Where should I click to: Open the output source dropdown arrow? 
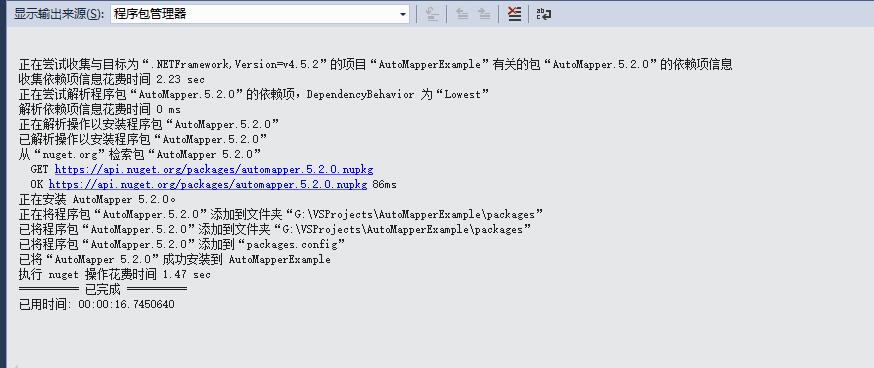403,14
